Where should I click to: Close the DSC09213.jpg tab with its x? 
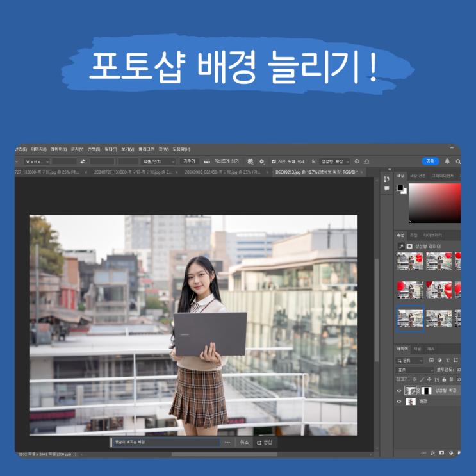361,172
